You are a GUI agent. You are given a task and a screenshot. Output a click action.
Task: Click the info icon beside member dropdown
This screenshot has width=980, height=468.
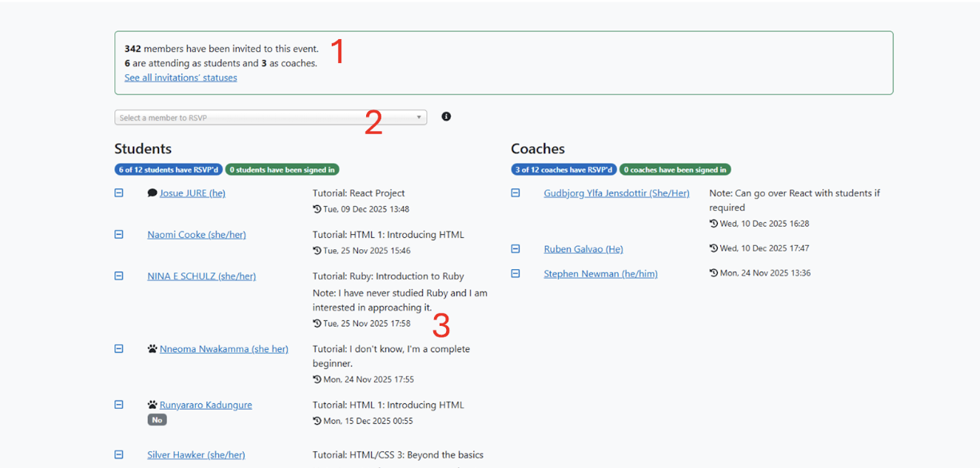[x=446, y=117]
